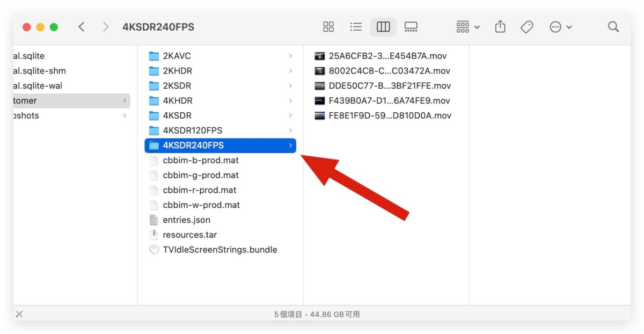This screenshot has height=334, width=644.
Task: Click the Share icon
Action: tap(500, 26)
